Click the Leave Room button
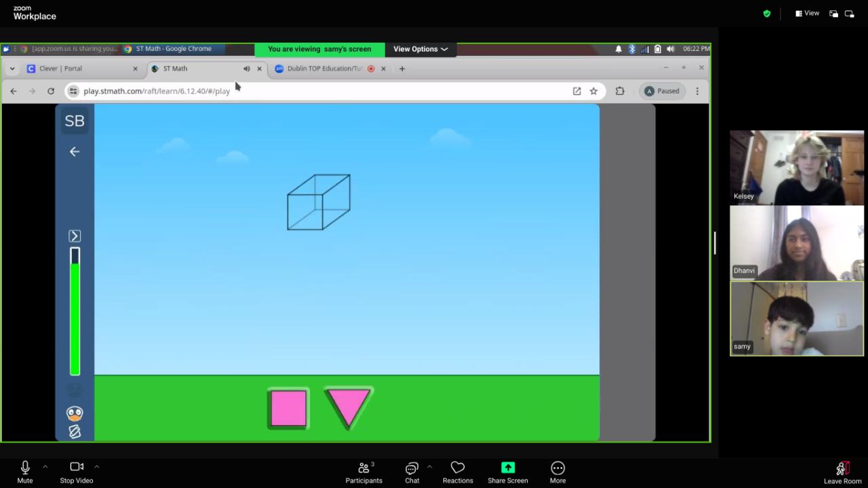The width and height of the screenshot is (868, 488). click(843, 472)
